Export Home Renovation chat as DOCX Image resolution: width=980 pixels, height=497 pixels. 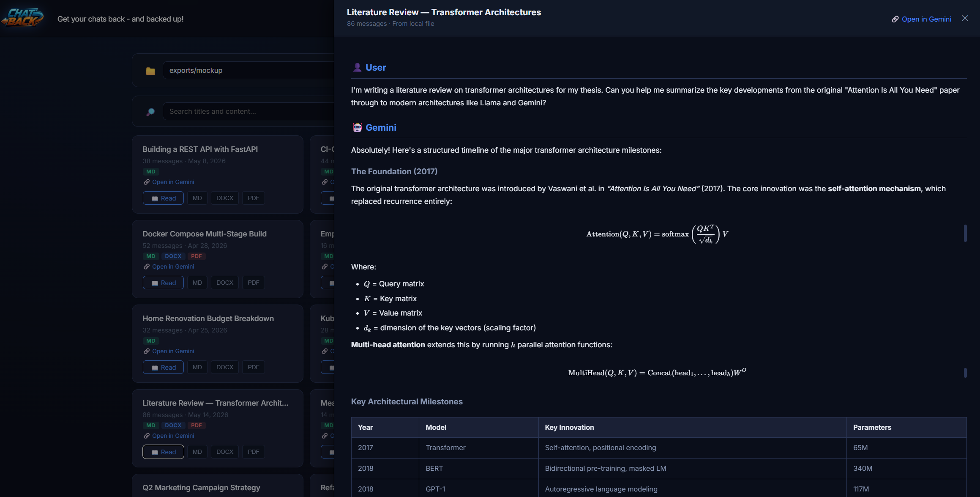click(x=225, y=367)
